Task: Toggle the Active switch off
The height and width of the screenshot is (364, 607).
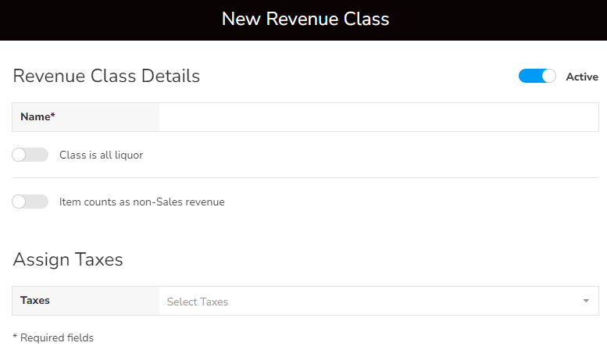Action: click(537, 77)
